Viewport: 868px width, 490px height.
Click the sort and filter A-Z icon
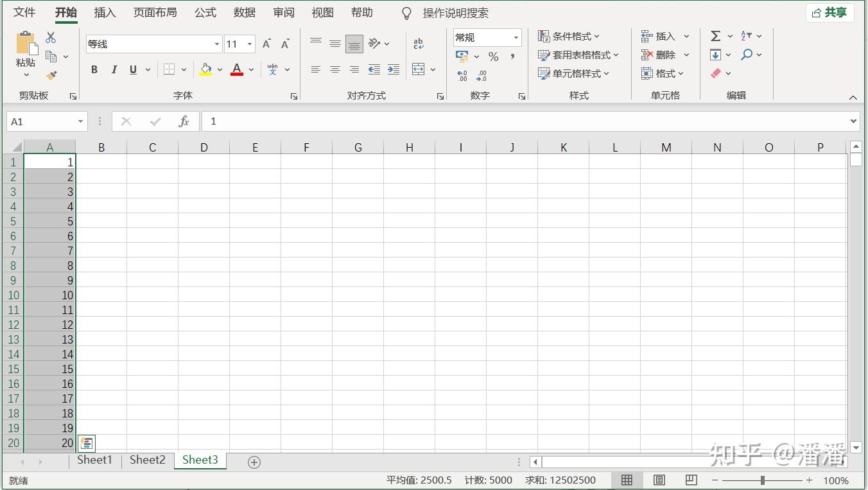pos(746,36)
